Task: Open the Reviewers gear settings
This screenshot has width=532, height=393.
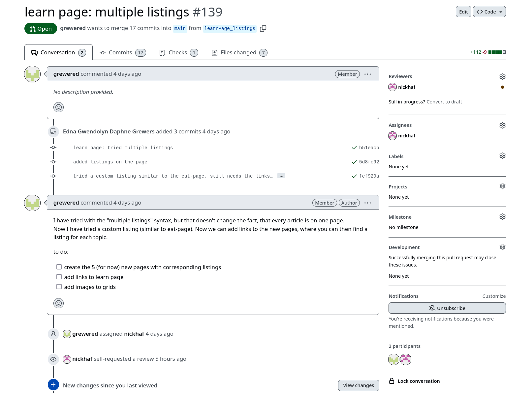Action: (502, 77)
